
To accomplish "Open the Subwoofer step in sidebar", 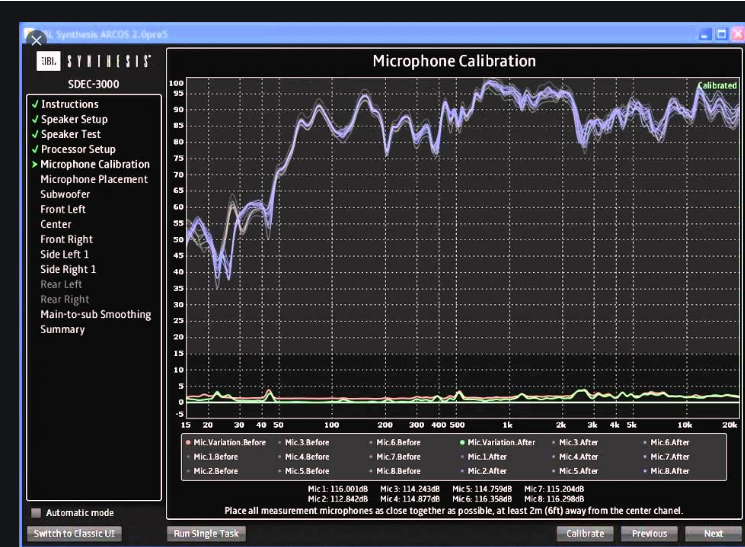I will click(65, 194).
